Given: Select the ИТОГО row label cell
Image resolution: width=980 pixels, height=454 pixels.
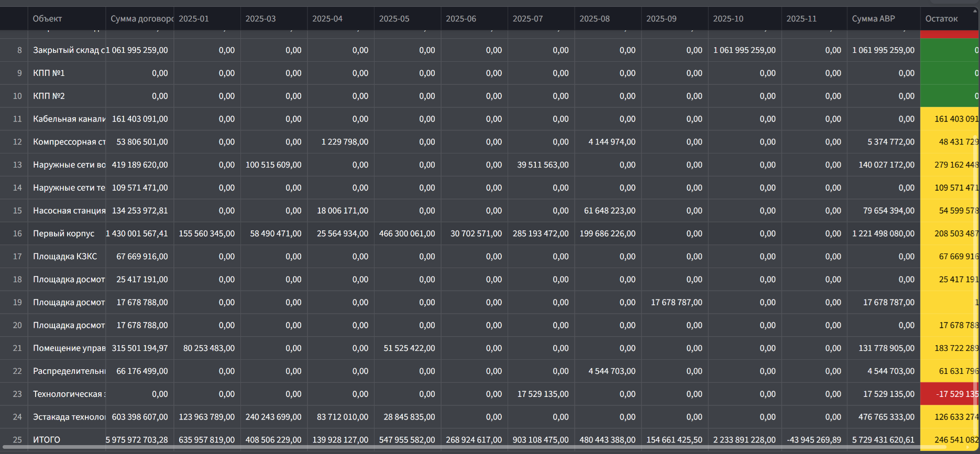Looking at the screenshot, I should click(x=47, y=440).
